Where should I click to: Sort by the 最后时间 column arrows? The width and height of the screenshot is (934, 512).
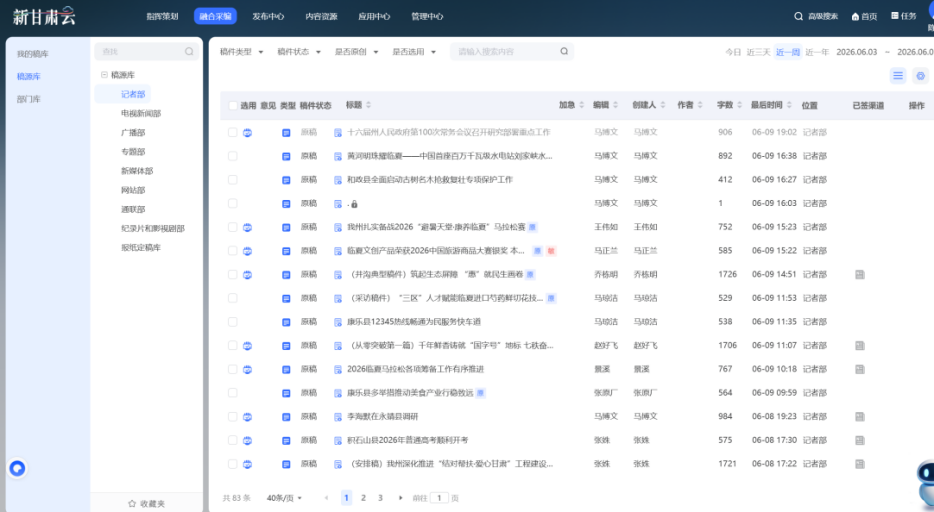point(789,105)
